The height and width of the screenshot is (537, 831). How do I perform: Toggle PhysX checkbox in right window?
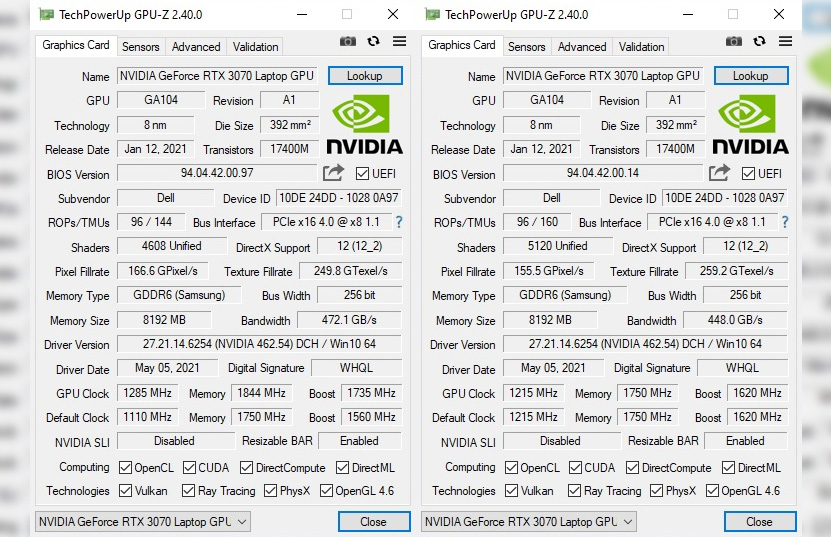pyautogui.click(x=656, y=491)
